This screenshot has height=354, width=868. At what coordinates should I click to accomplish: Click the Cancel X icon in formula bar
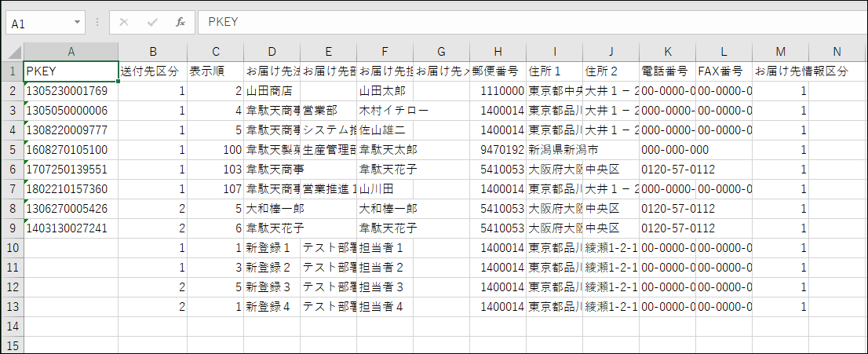(123, 23)
